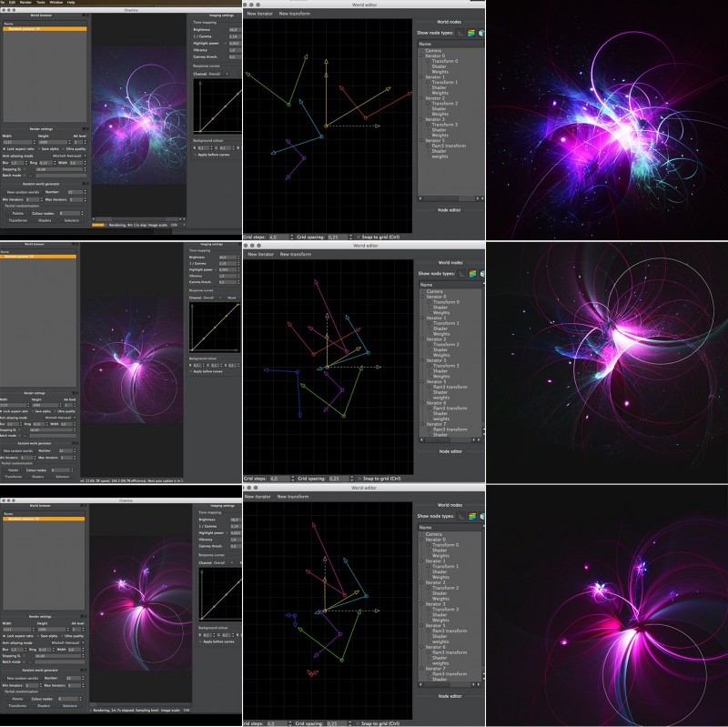Click the Palette button in top Chaotica window
This screenshot has height=727, width=728.
pos(17,214)
